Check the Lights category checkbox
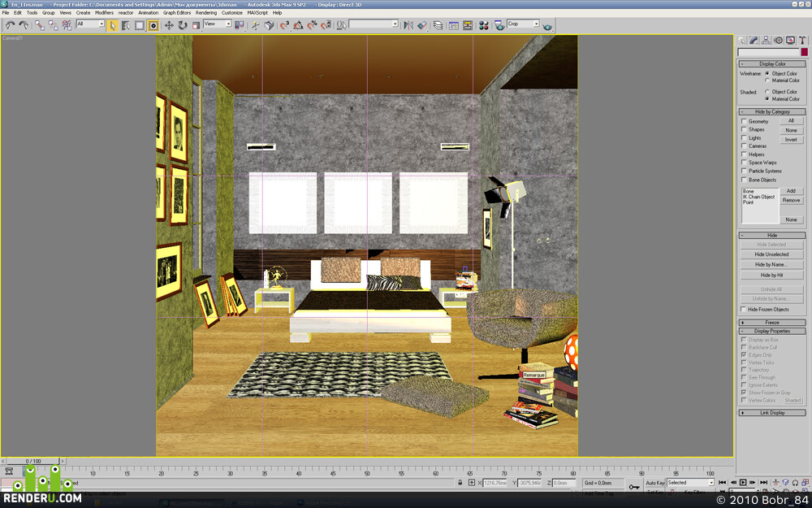The height and width of the screenshot is (508, 812). 744,137
